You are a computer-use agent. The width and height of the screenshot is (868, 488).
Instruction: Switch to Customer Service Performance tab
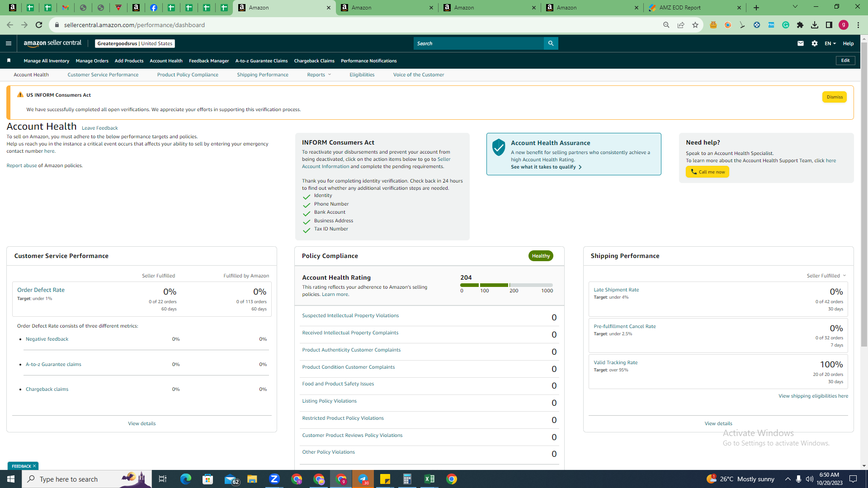click(103, 75)
